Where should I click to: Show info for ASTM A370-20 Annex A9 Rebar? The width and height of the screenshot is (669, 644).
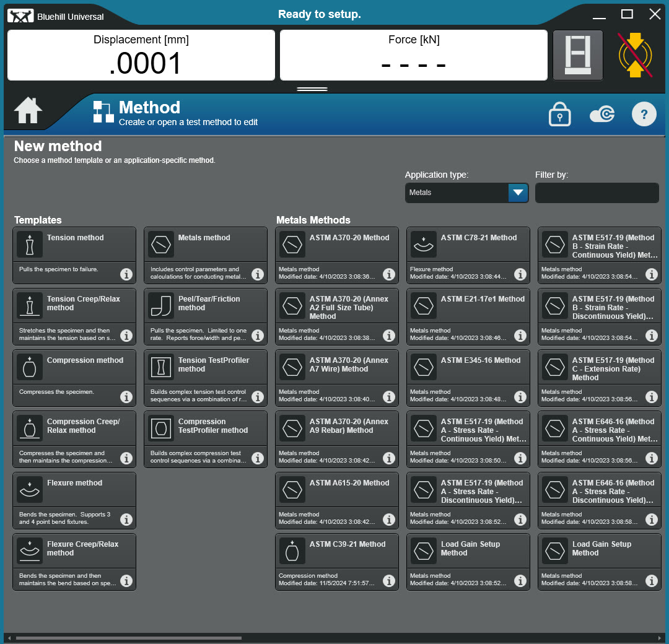pos(389,458)
